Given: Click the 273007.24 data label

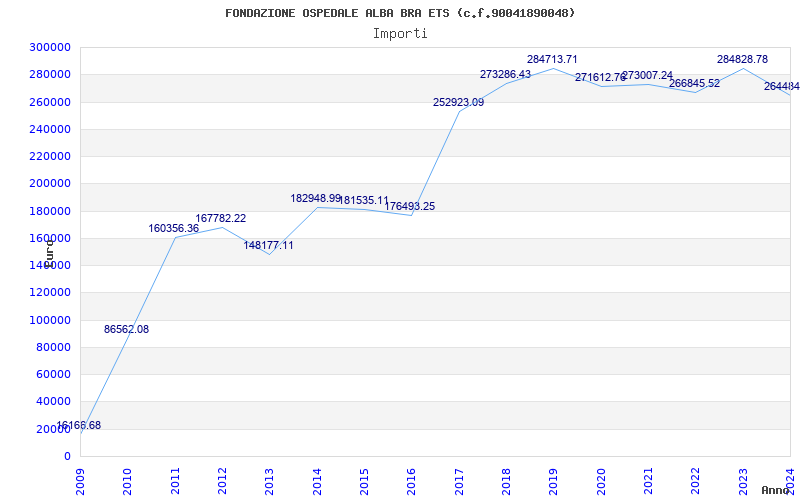Looking at the screenshot, I should pyautogui.click(x=648, y=75).
